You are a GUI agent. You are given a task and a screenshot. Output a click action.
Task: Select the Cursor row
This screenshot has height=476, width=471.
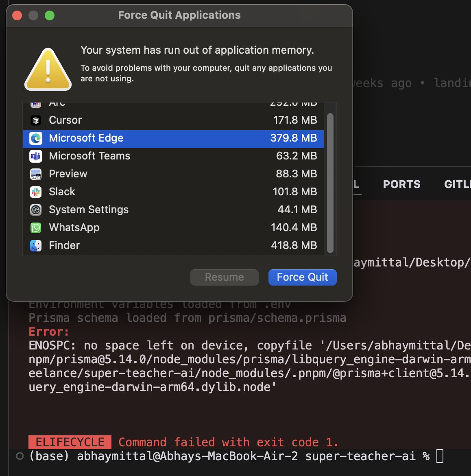pos(173,120)
